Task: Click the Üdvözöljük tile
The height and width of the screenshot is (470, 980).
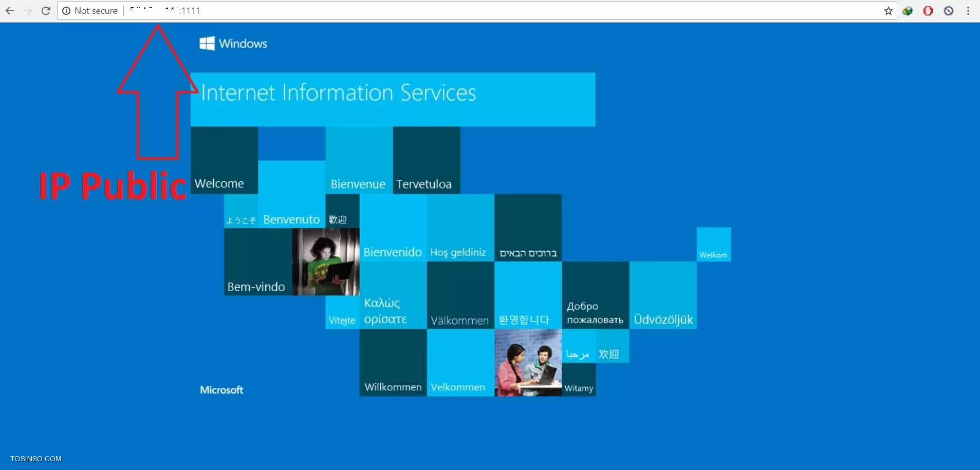Action: [663, 295]
